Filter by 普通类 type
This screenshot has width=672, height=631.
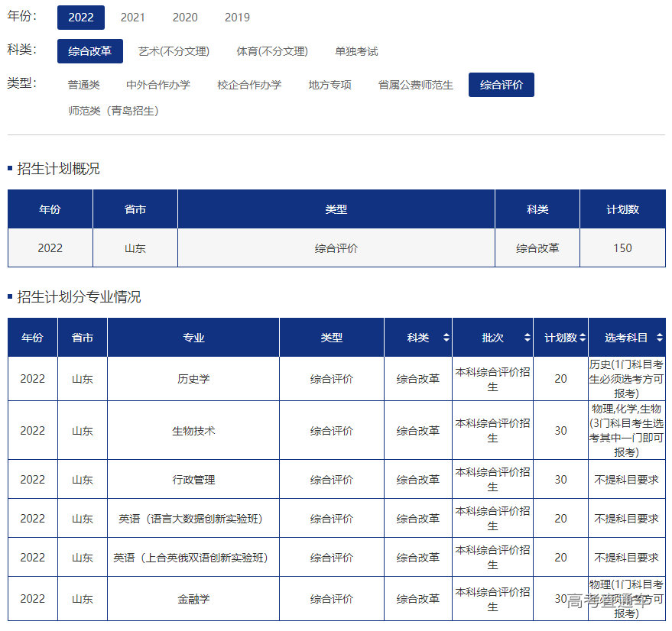click(x=84, y=85)
